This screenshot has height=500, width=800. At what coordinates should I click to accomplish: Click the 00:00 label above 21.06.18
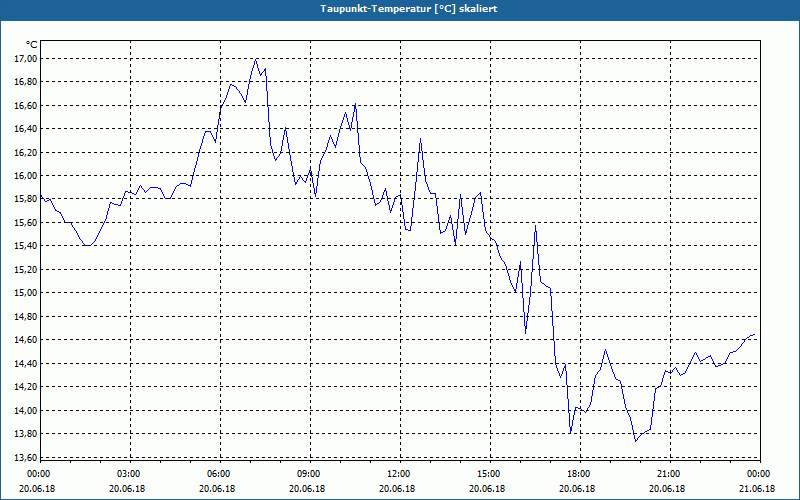[759, 474]
